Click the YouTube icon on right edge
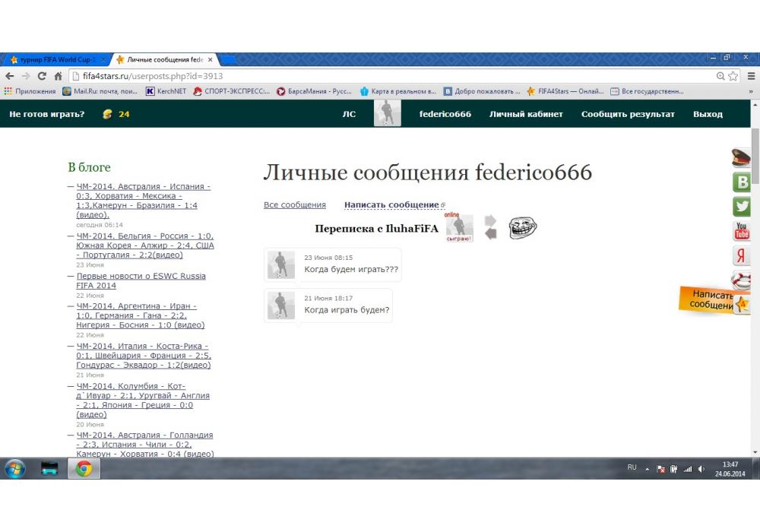Screen dimensions: 760x532 pos(742,230)
